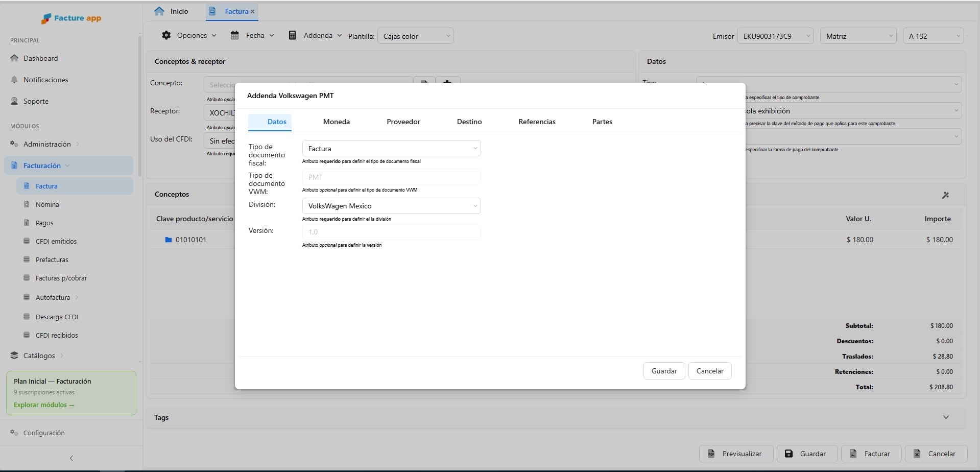Viewport: 980px width, 472px height.
Task: Follow the Explorar módulos link
Action: [44, 405]
